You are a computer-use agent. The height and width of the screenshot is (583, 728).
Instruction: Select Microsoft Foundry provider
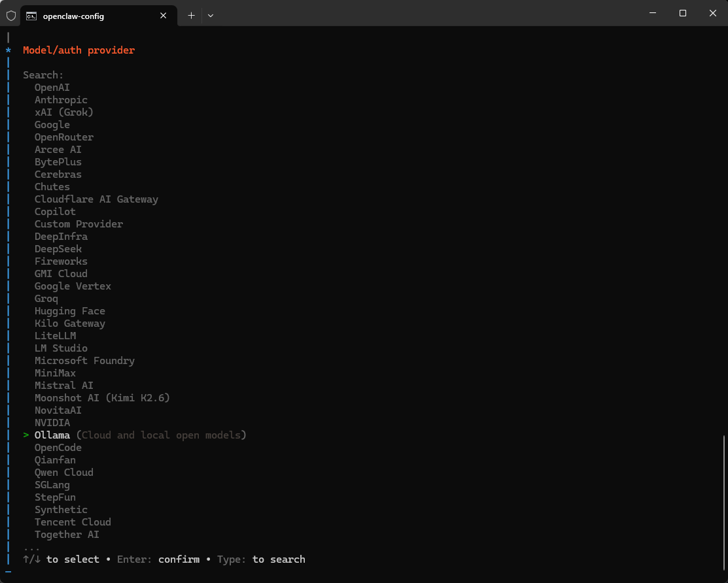click(x=84, y=361)
